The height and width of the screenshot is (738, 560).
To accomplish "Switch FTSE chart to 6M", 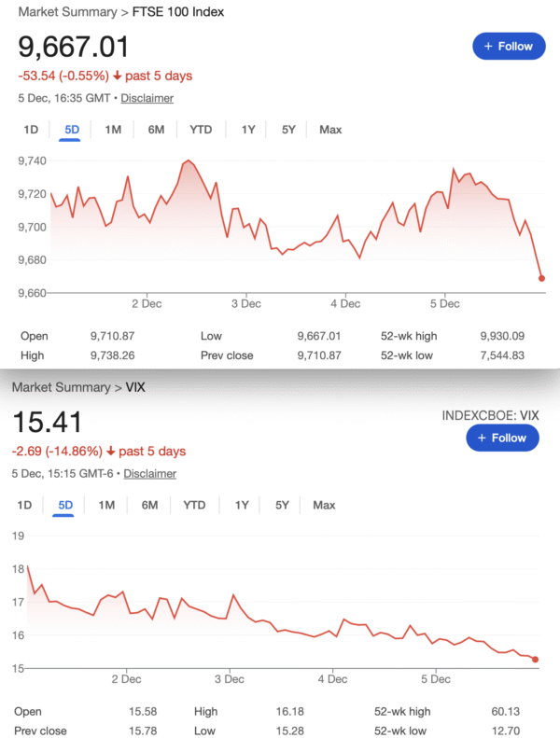I will pos(156,130).
